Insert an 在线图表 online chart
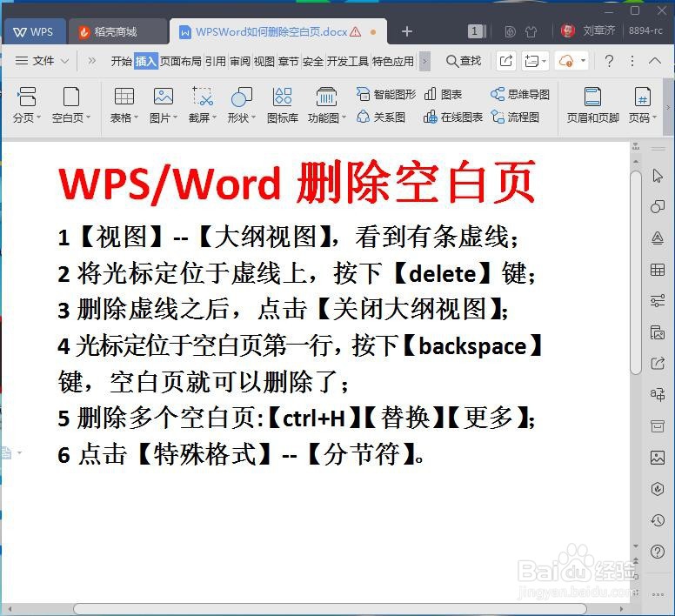 click(x=453, y=117)
